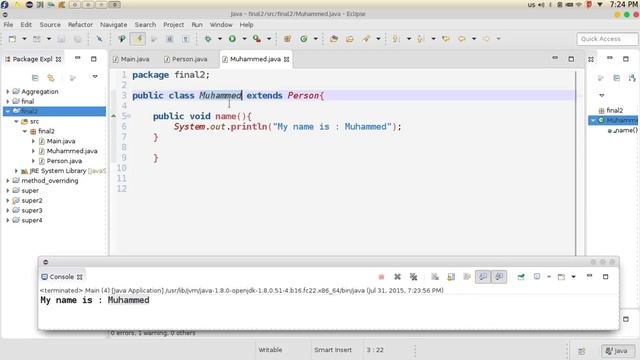This screenshot has width=640, height=360.
Task: Toggle Show Console When Standard Error Changes
Action: [x=499, y=277]
